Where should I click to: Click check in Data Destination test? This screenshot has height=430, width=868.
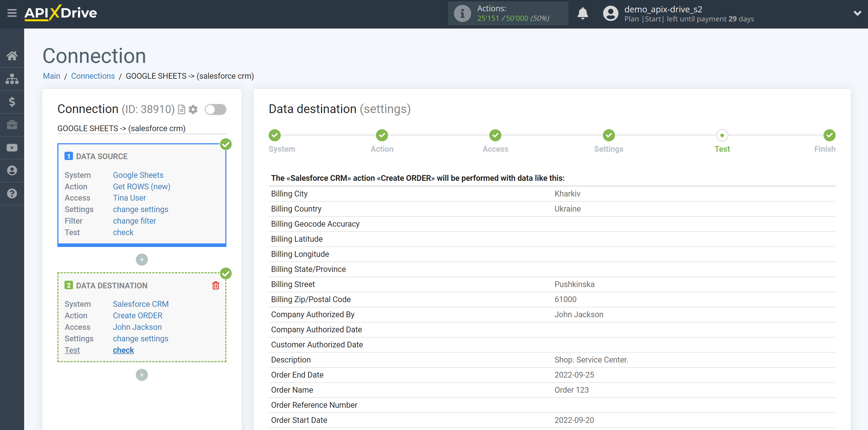(x=123, y=350)
